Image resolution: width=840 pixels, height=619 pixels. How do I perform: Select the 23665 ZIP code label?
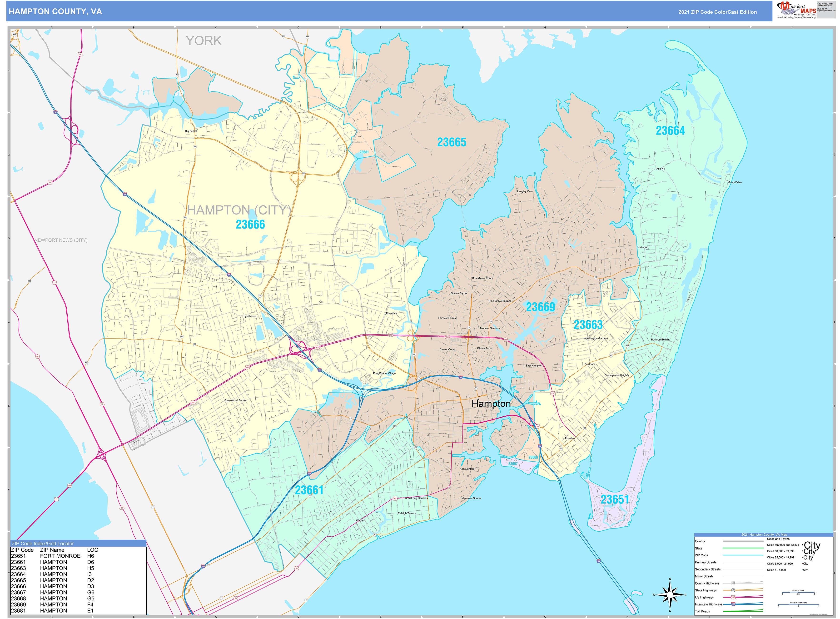[x=452, y=142]
